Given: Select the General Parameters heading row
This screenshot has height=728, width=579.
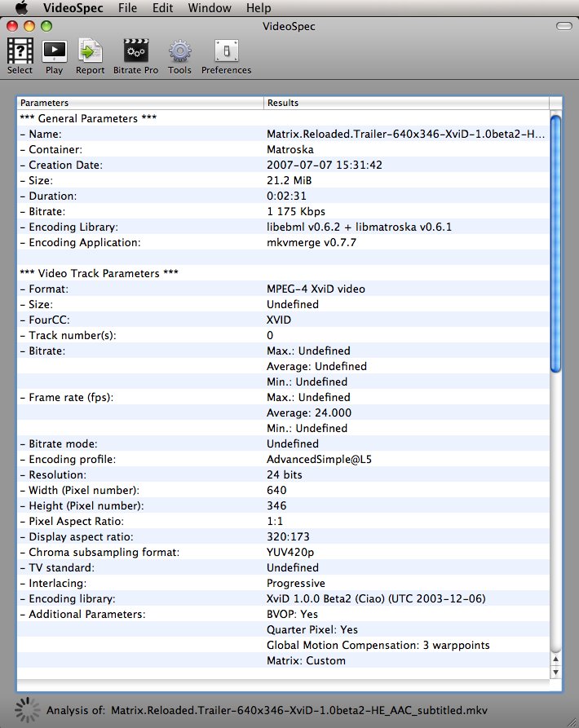Looking at the screenshot, I should pyautogui.click(x=283, y=118).
